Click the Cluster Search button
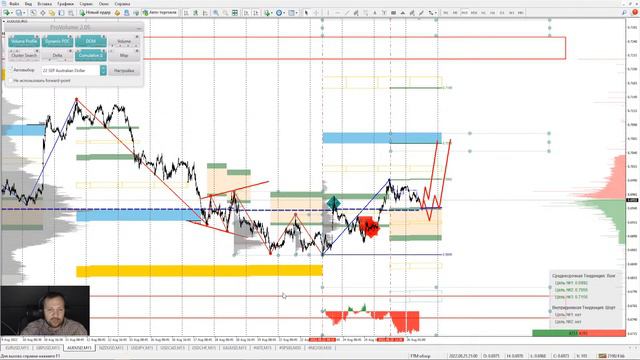640x360 pixels. click(x=24, y=55)
